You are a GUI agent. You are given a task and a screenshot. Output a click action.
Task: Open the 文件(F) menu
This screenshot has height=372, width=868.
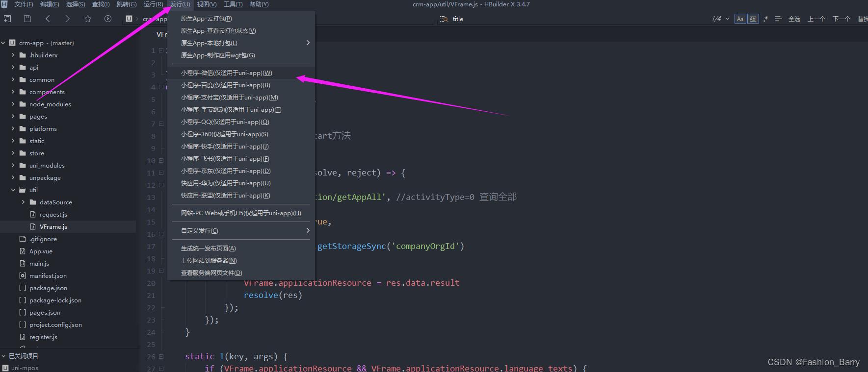click(x=24, y=4)
